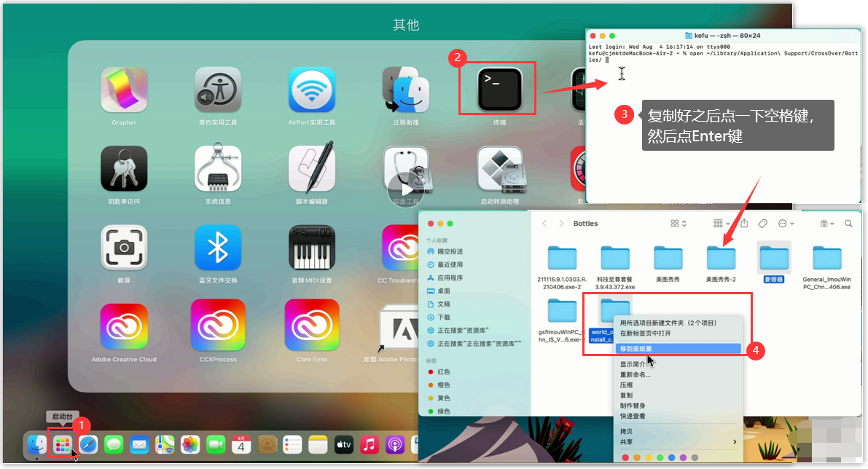Click the Finder share toolbar icon
This screenshot has width=868, height=469.
coord(744,224)
